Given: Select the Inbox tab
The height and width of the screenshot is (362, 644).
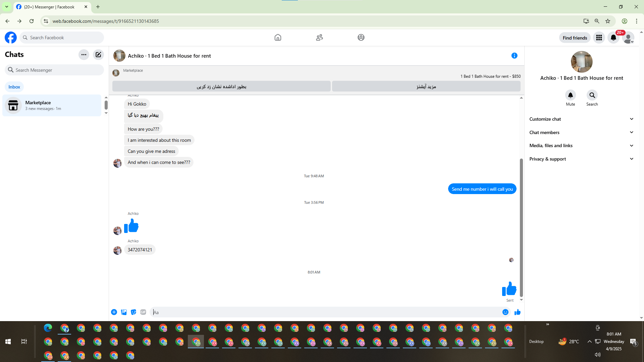Looking at the screenshot, I should tap(14, 87).
